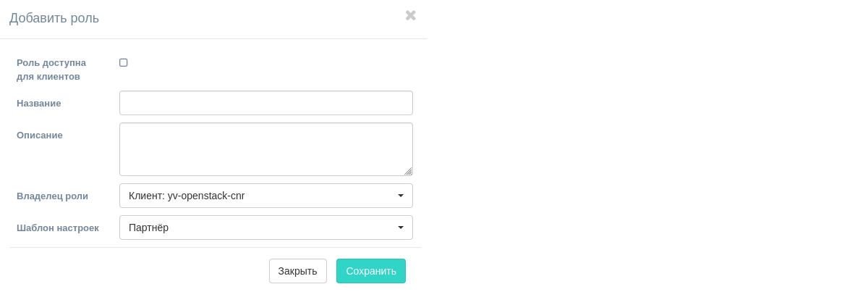
Task: Click the Шаблон настроек label
Action: pos(57,228)
